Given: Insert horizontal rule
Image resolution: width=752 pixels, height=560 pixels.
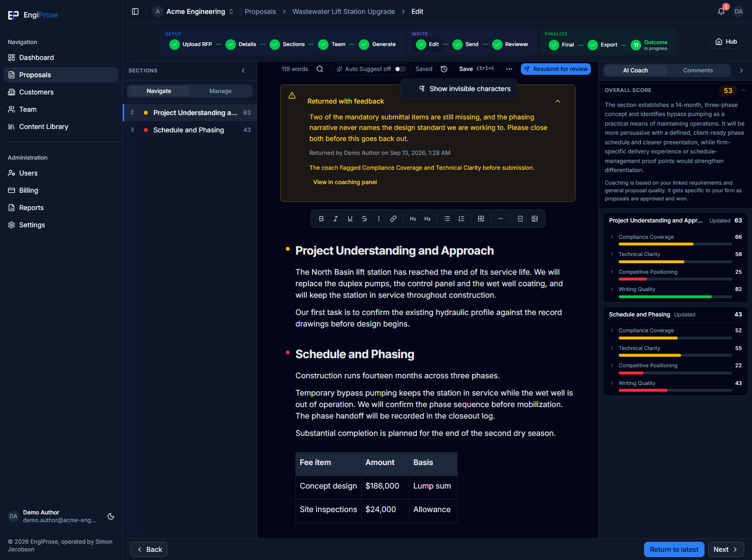Looking at the screenshot, I should pos(501,219).
